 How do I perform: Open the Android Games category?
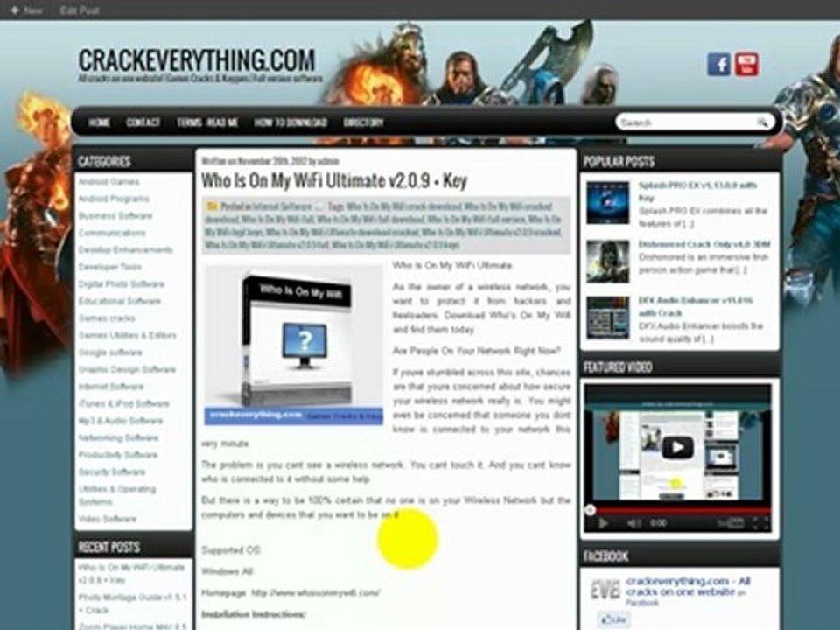click(108, 182)
